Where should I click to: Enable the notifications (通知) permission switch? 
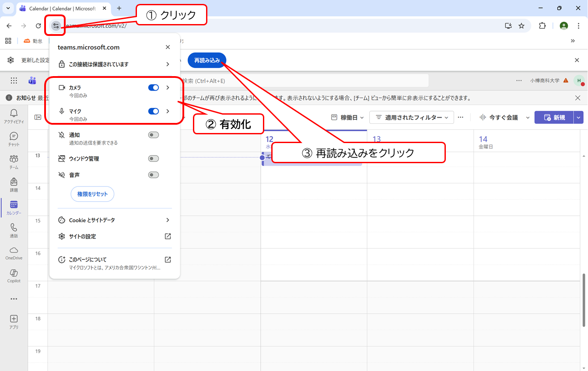(154, 135)
